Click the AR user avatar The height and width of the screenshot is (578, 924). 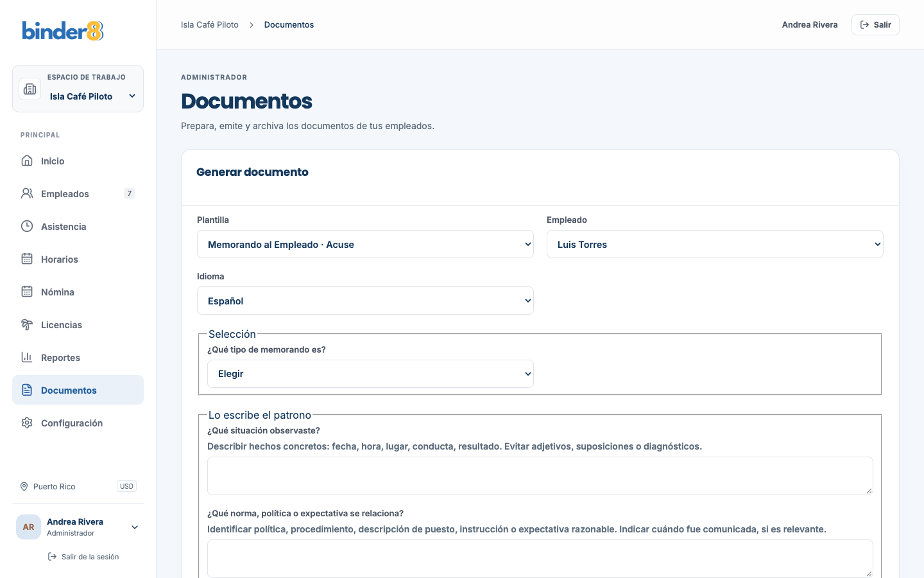pos(28,527)
